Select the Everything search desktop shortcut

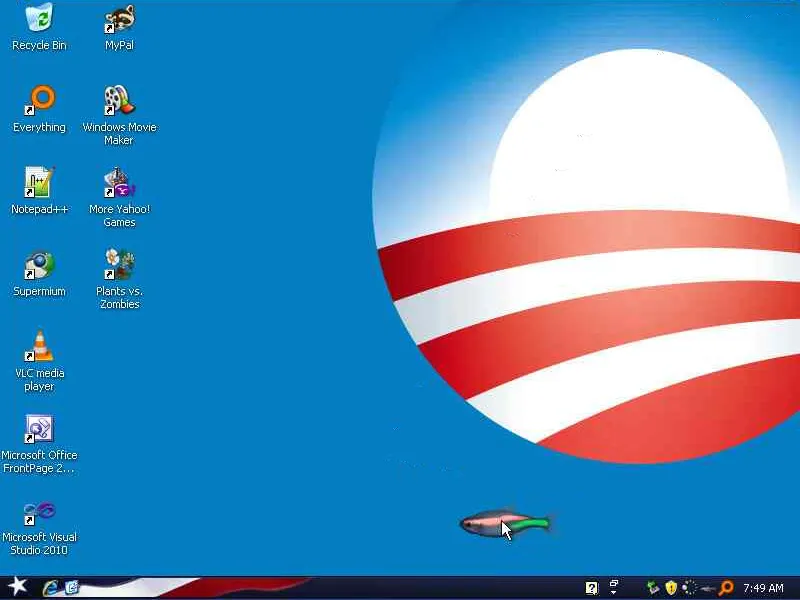pos(39,109)
